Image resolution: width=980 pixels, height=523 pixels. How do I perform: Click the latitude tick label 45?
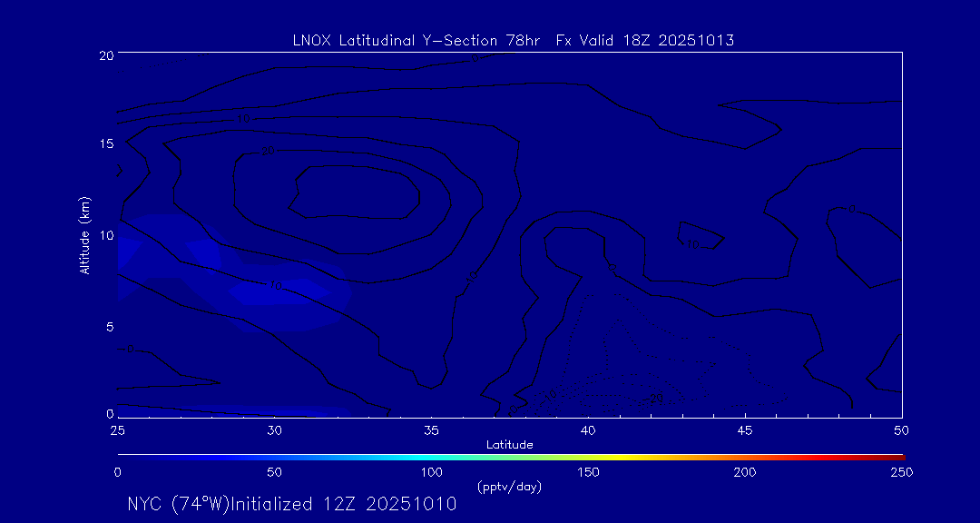point(745,429)
